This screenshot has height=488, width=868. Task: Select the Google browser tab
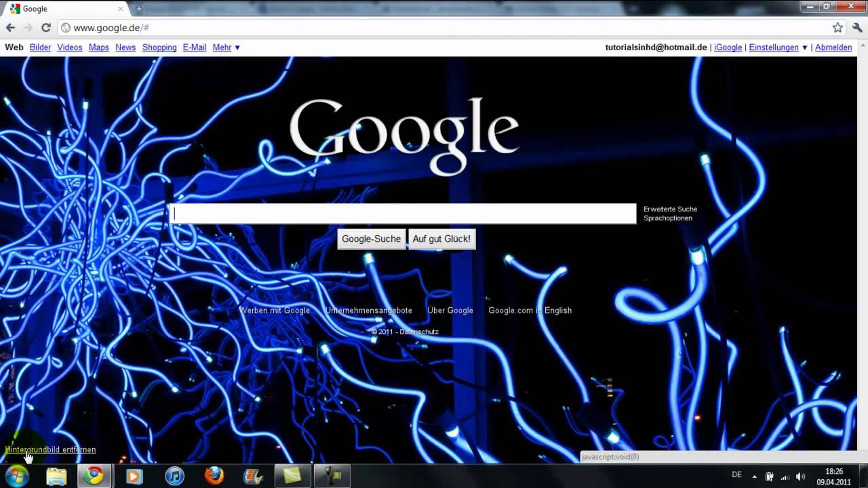tap(66, 9)
